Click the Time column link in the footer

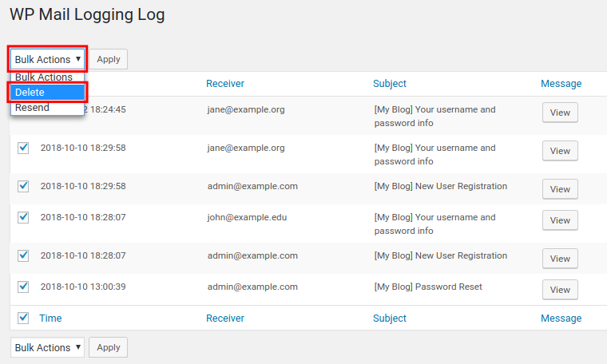click(x=50, y=318)
